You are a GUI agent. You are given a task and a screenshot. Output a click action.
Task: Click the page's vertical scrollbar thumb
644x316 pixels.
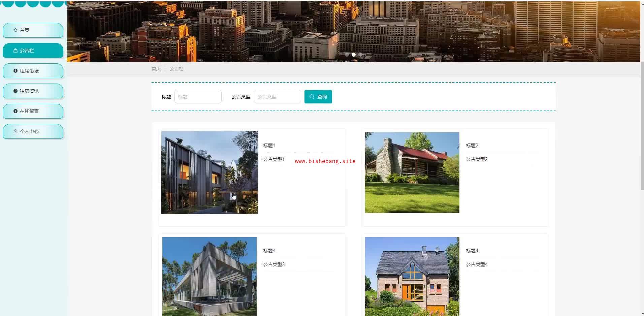click(x=642, y=126)
